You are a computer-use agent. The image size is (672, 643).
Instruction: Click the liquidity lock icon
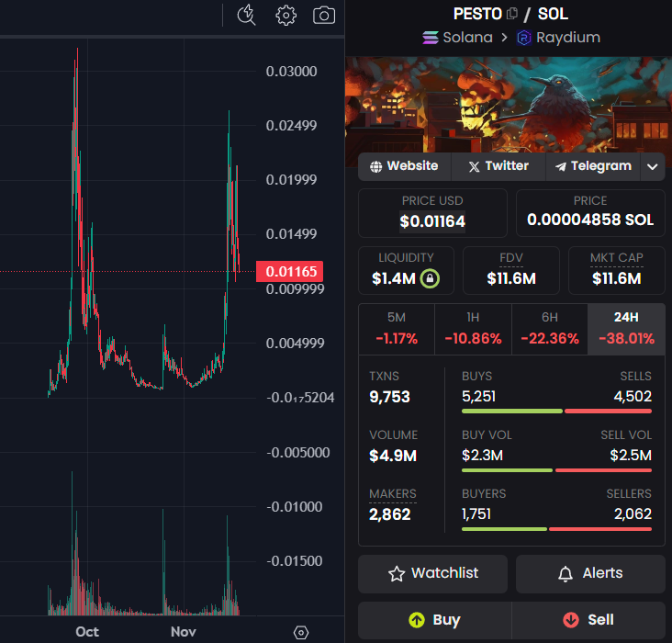(430, 278)
